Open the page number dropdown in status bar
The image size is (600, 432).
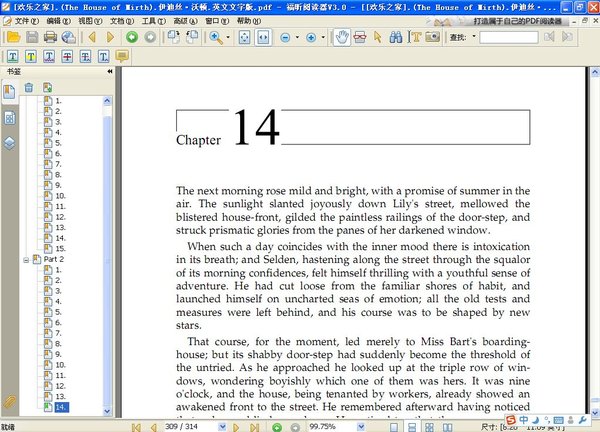[222, 427]
